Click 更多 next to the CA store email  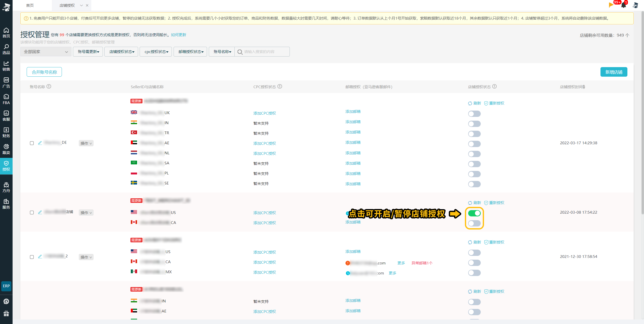tap(401, 263)
